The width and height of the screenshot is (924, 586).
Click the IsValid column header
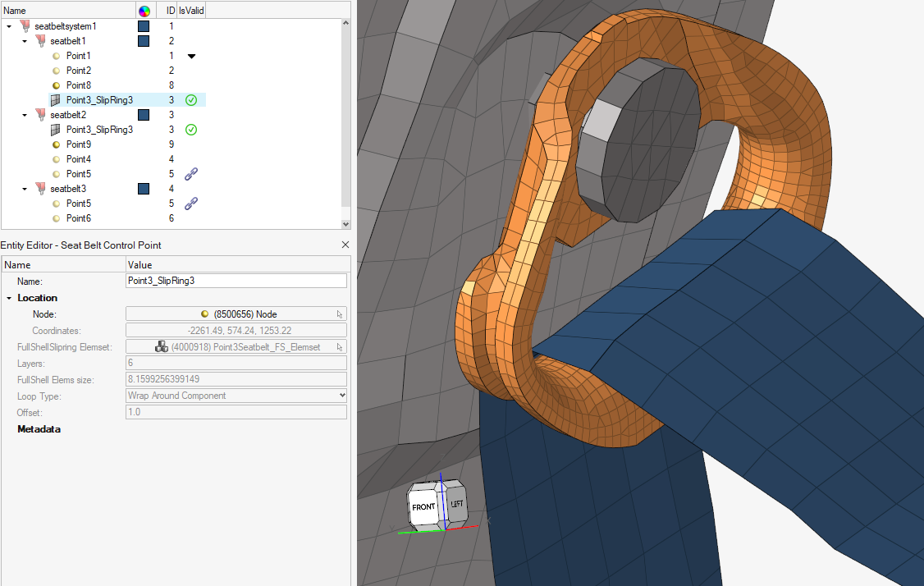[x=191, y=10]
